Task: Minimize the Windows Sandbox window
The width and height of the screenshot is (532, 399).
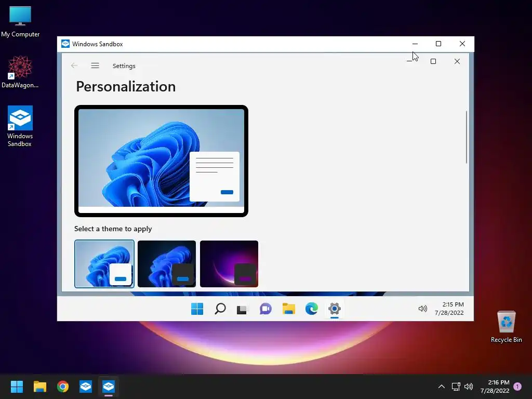Action: 415,44
